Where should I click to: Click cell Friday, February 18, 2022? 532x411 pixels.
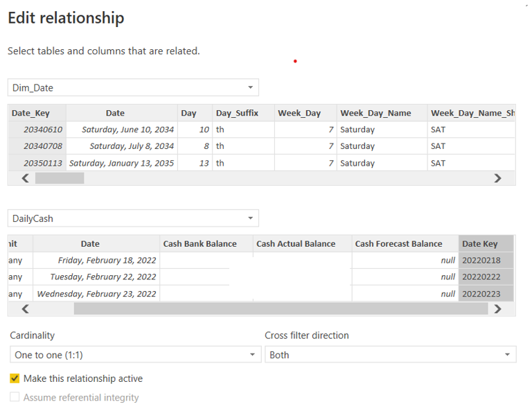tap(96, 261)
